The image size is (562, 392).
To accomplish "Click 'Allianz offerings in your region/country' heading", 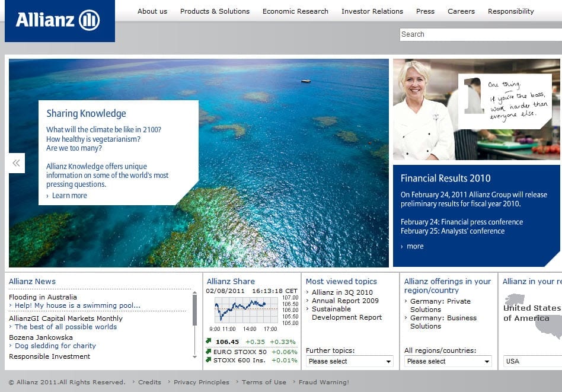I will pyautogui.click(x=448, y=286).
